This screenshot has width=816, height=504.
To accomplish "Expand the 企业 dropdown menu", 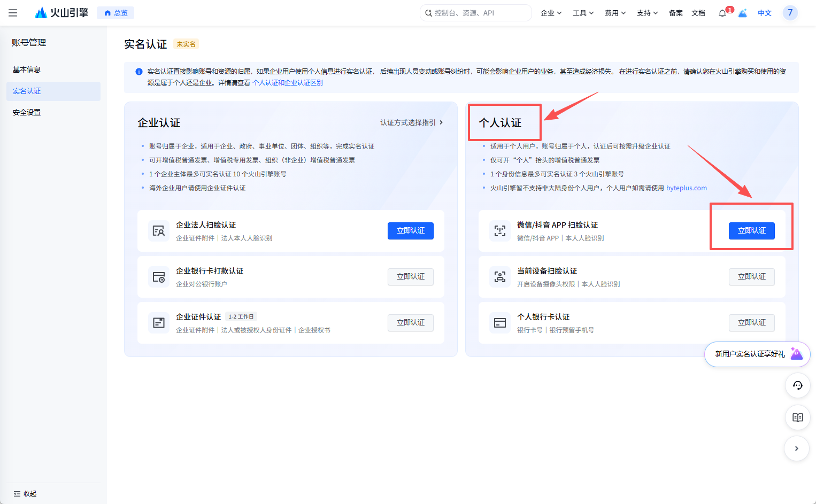I will click(551, 13).
